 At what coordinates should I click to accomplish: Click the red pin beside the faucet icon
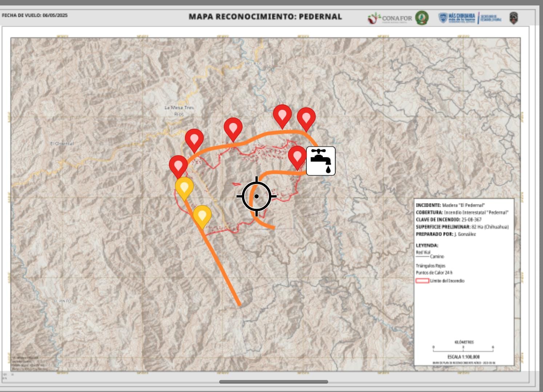click(297, 156)
